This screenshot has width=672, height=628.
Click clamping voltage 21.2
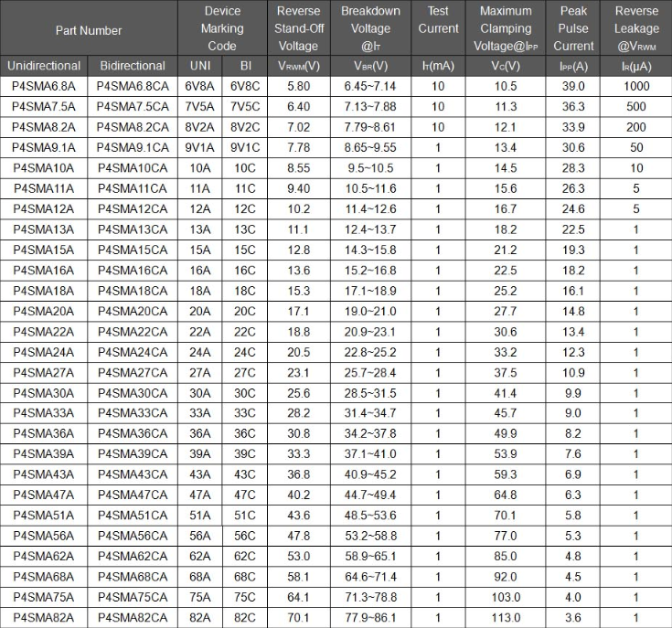click(x=506, y=250)
